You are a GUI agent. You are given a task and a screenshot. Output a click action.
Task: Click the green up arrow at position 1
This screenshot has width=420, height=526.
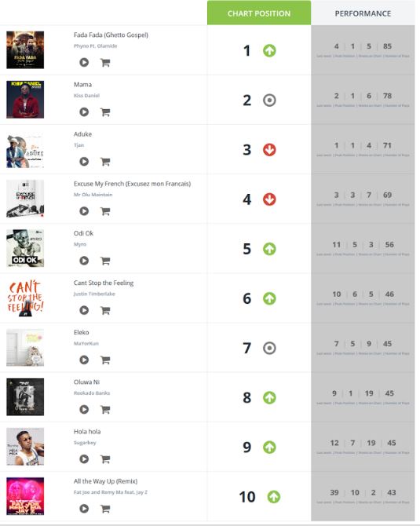pyautogui.click(x=269, y=51)
